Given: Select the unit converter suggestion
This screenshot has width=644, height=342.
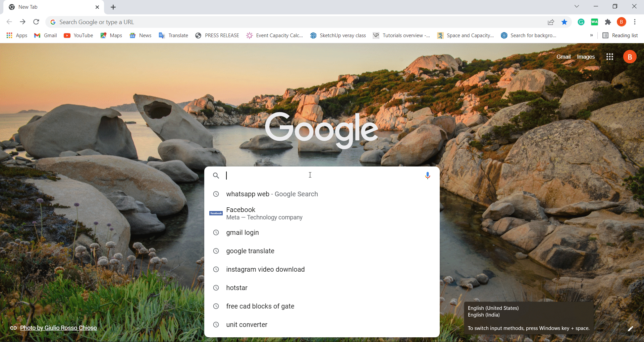Looking at the screenshot, I should click(322, 325).
